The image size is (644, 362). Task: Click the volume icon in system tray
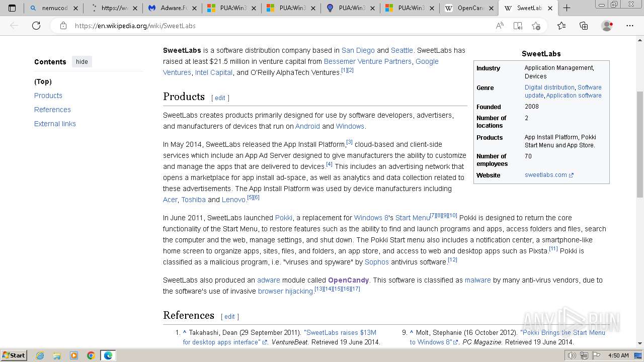coord(572,355)
